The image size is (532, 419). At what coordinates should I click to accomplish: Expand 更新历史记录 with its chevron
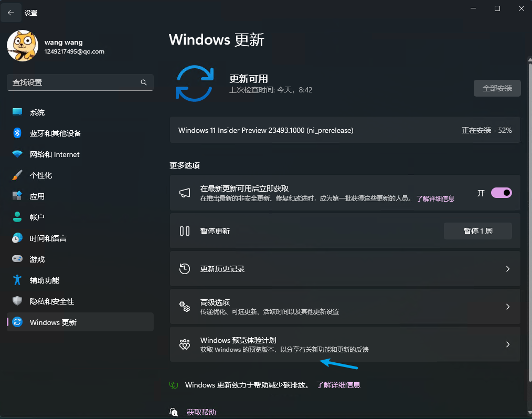[x=507, y=269]
